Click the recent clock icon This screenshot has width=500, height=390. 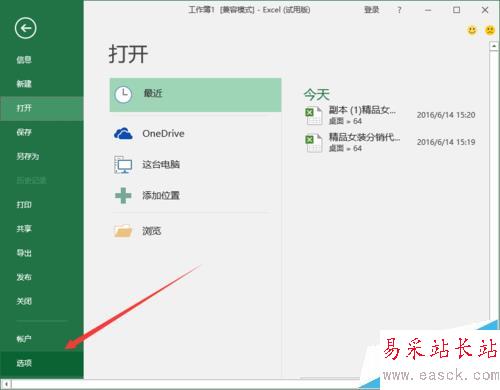pyautogui.click(x=124, y=95)
